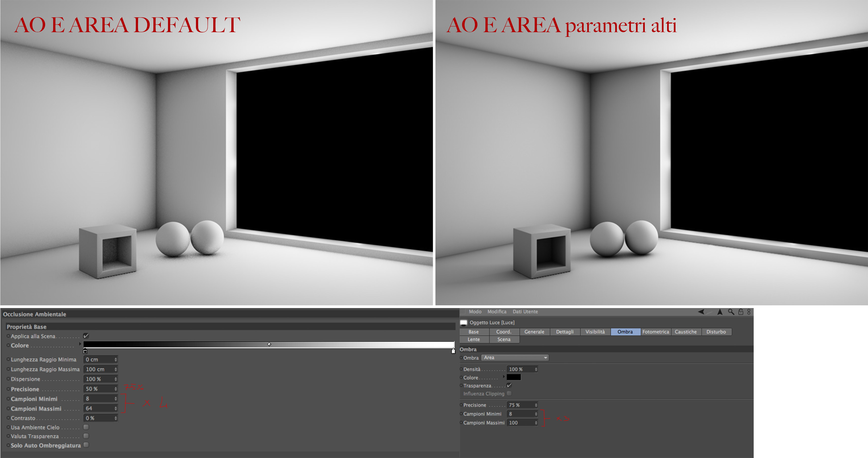
Task: Click the light object icon beside Oggetto Luce
Action: click(x=464, y=322)
